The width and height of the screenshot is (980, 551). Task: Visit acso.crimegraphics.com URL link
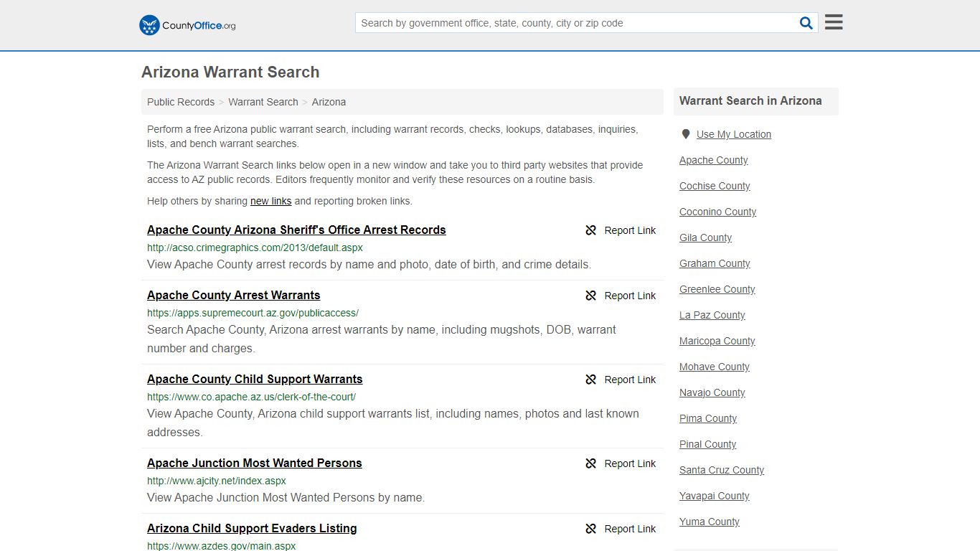(255, 248)
